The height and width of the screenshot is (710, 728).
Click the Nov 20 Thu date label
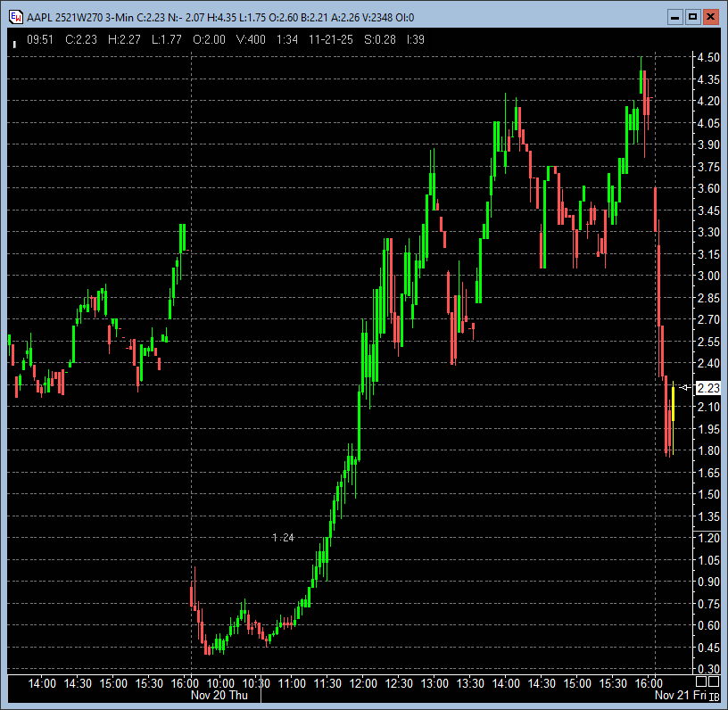click(221, 695)
